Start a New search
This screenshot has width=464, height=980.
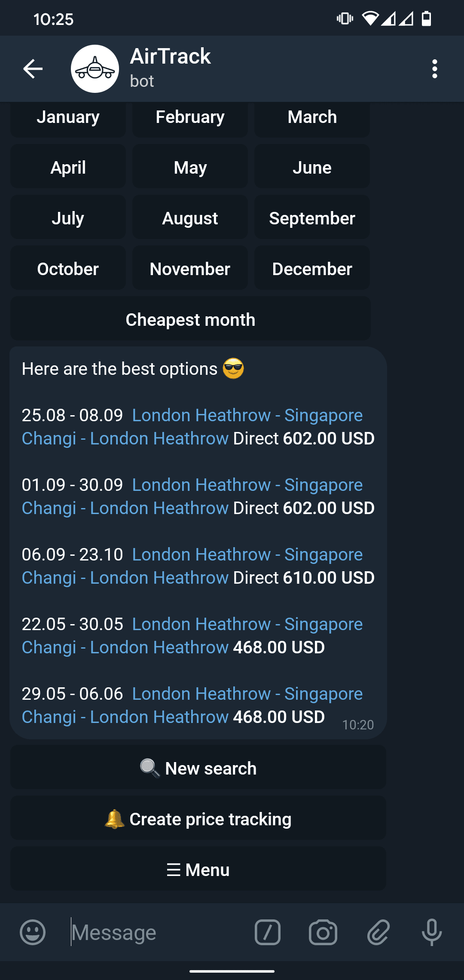pos(198,768)
